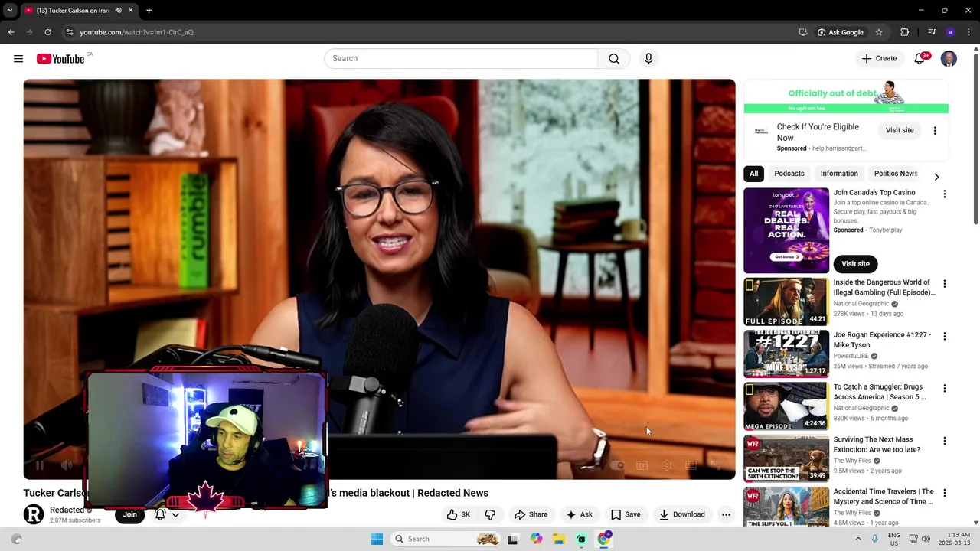Image resolution: width=980 pixels, height=551 pixels.
Task: Select the Podcasts filter chip
Action: pyautogui.click(x=789, y=174)
